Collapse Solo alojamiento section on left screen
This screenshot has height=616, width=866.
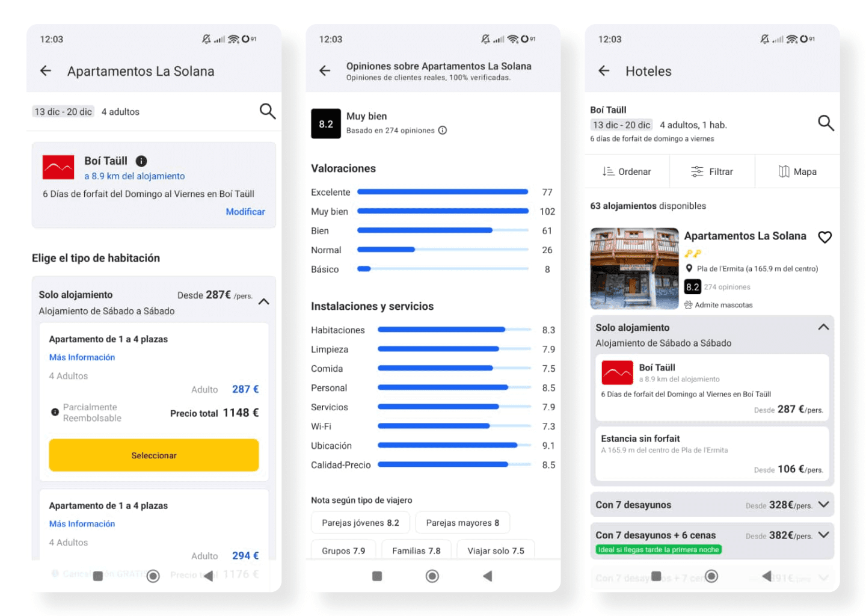pos(263,301)
